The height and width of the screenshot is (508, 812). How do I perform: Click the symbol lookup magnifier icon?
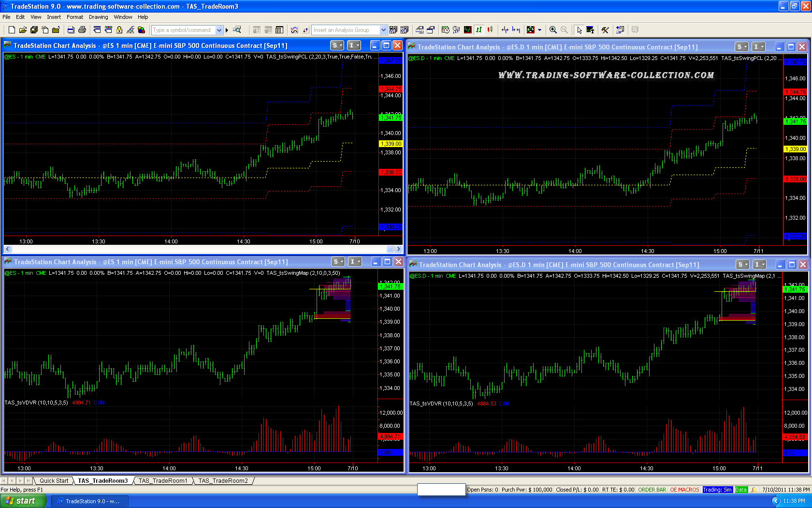[237, 30]
